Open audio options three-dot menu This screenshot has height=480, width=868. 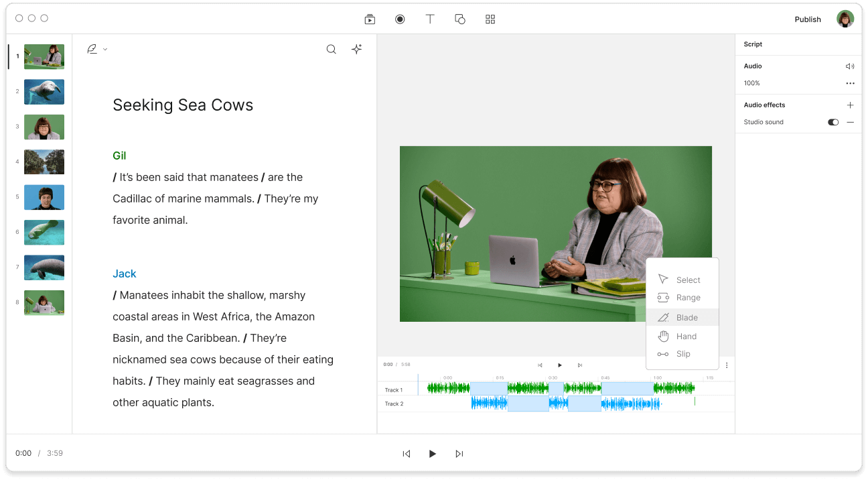[x=850, y=83]
